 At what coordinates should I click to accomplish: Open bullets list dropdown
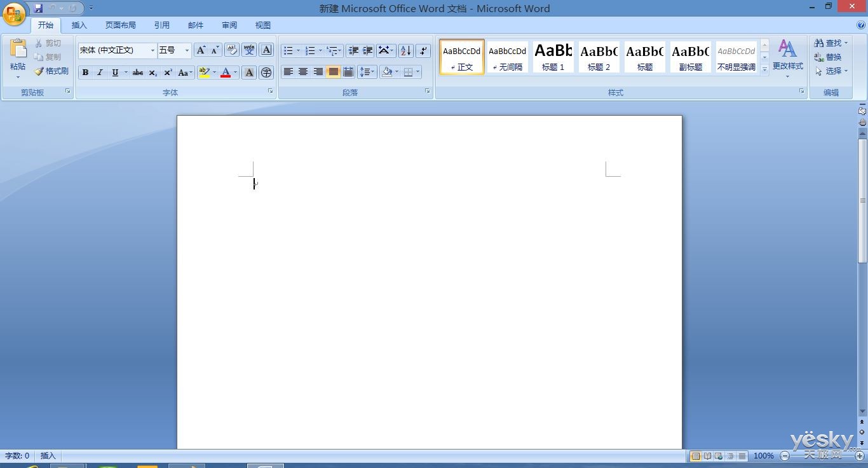(298, 50)
